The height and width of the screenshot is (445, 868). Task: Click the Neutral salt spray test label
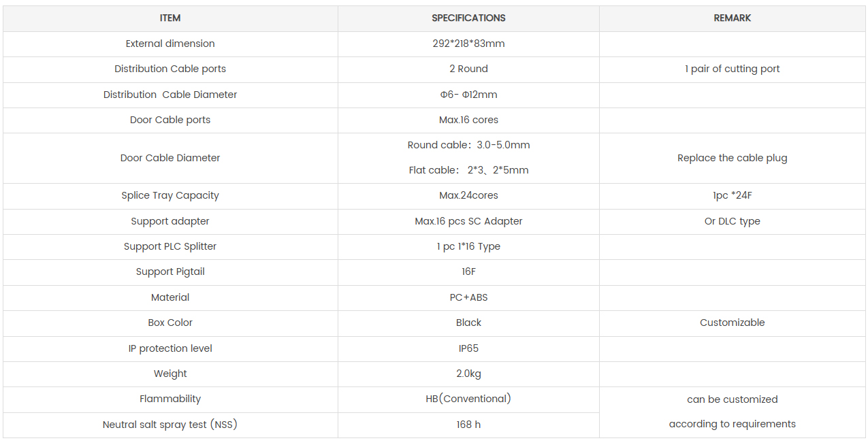pos(170,425)
